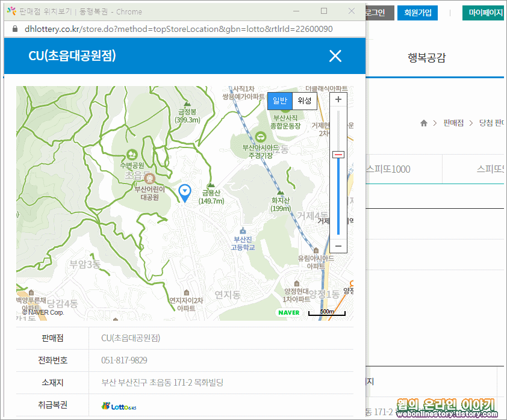This screenshot has width=507, height=420.
Task: Click the 취급복권 row label
Action: click(x=52, y=404)
